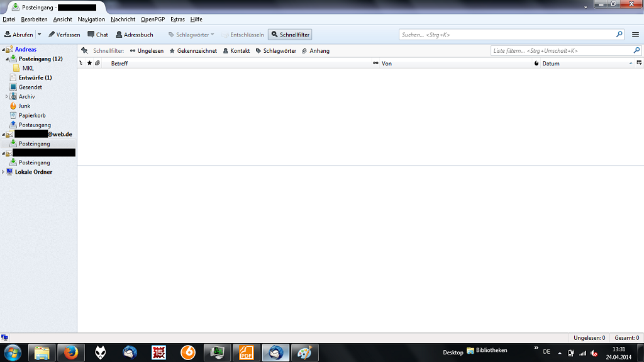The width and height of the screenshot is (644, 362).
Task: Open the Gesendet folder
Action: point(30,88)
